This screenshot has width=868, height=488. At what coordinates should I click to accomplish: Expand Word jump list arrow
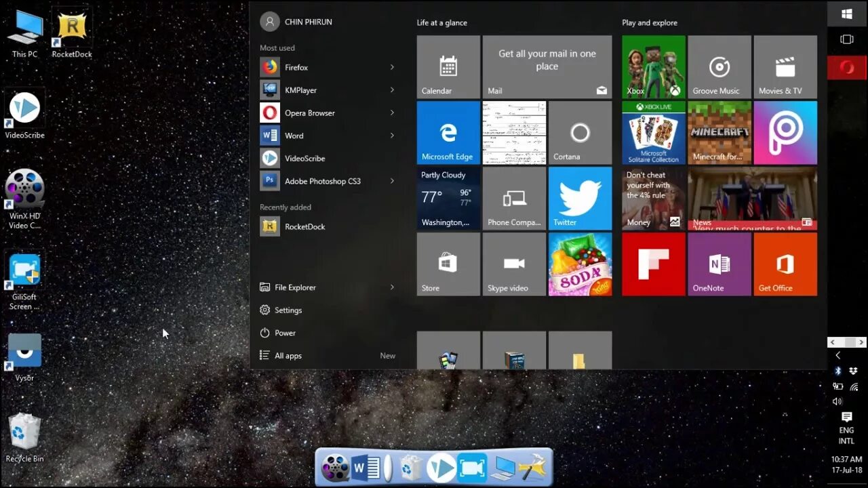click(392, 136)
